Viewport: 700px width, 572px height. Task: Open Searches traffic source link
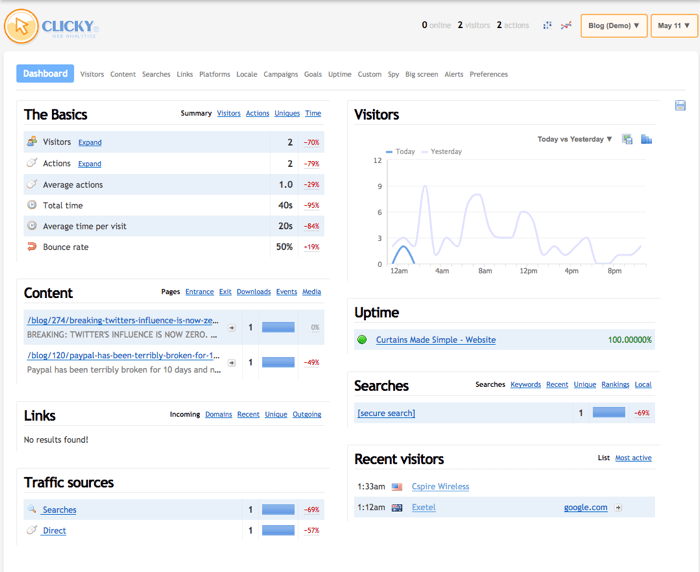click(59, 509)
